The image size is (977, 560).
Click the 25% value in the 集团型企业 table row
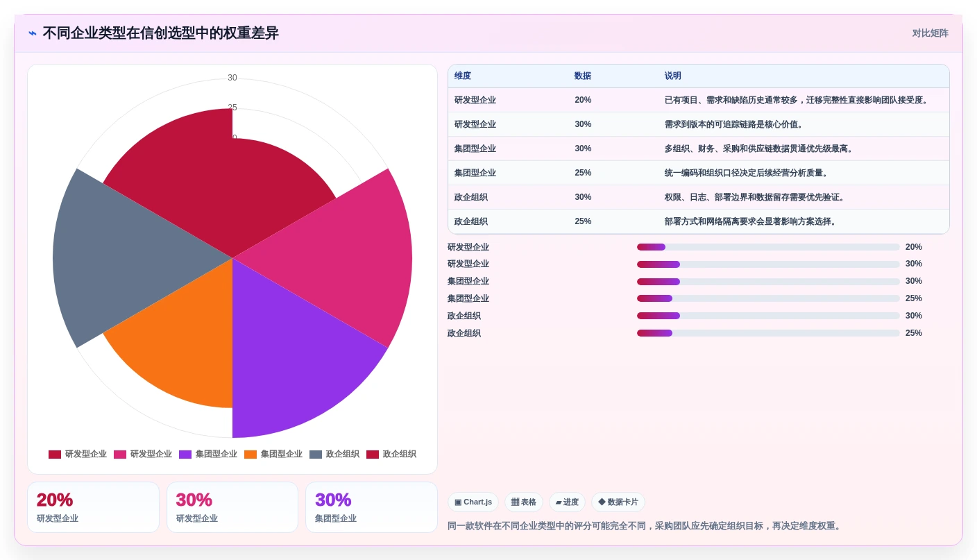point(583,173)
